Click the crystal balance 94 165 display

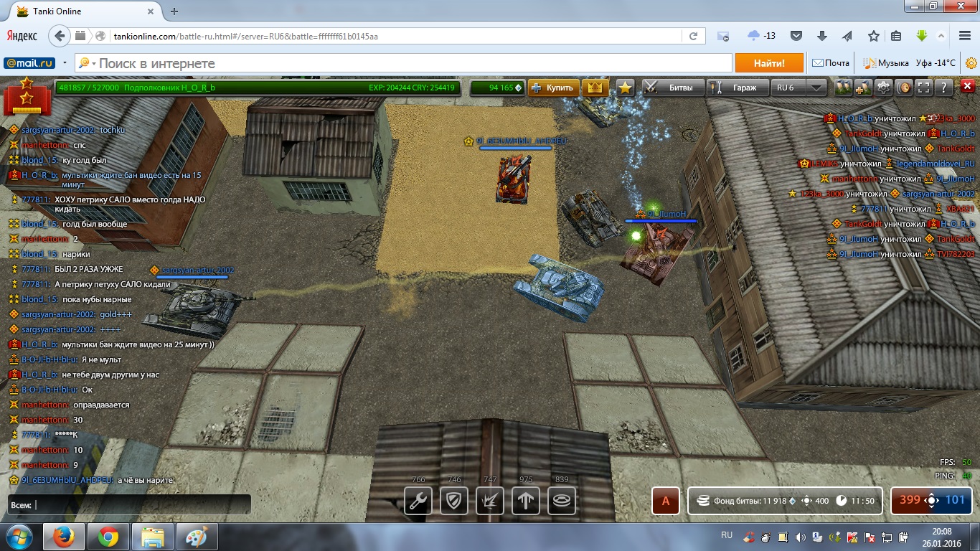click(499, 88)
